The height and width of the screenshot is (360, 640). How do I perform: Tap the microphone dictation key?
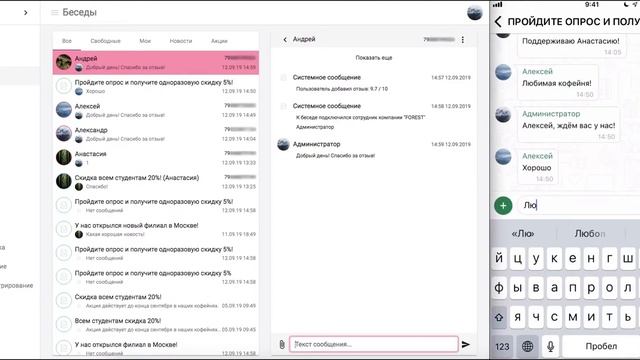[550, 347]
